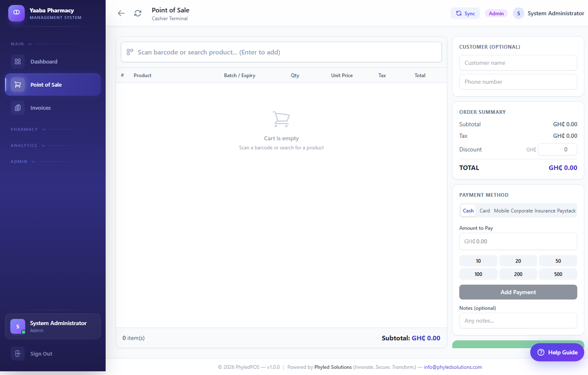Click the barcode scanner icon in search
This screenshot has height=375, width=588.
coord(130,52)
